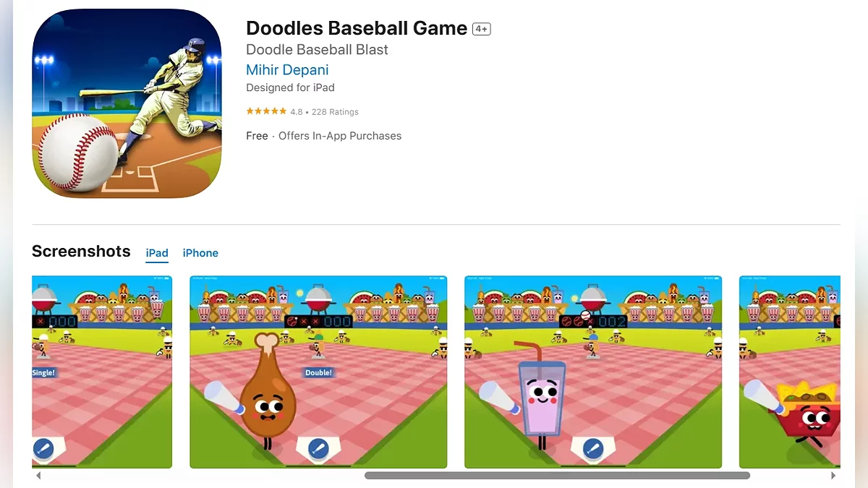Switch to the iPad screenshots tab

pyautogui.click(x=157, y=254)
